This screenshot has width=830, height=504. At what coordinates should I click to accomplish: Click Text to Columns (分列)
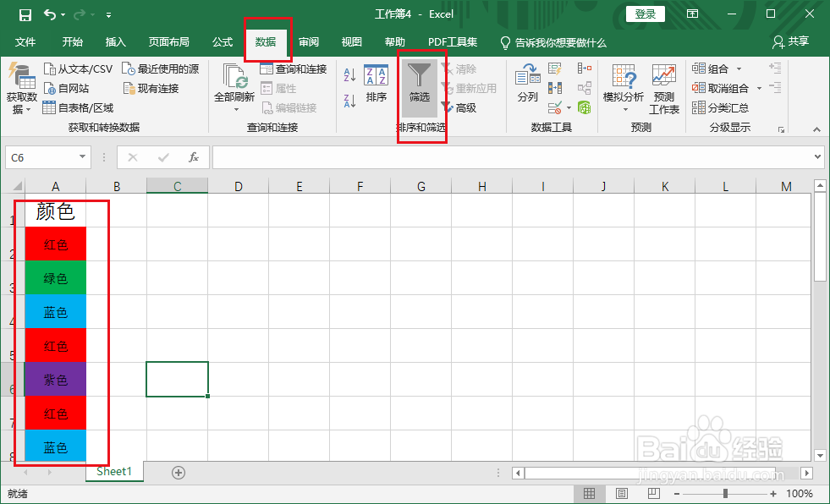527,84
